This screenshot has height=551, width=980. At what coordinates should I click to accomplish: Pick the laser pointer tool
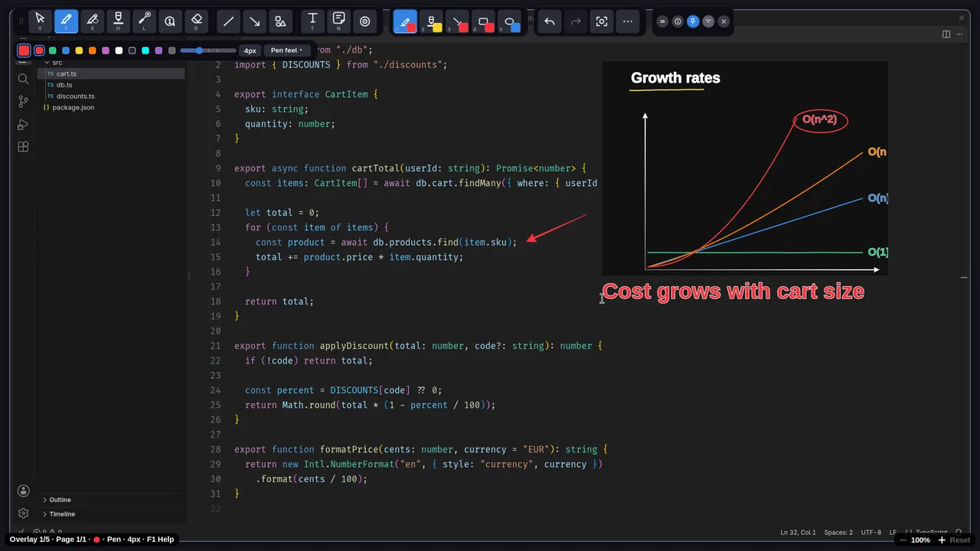tap(144, 21)
